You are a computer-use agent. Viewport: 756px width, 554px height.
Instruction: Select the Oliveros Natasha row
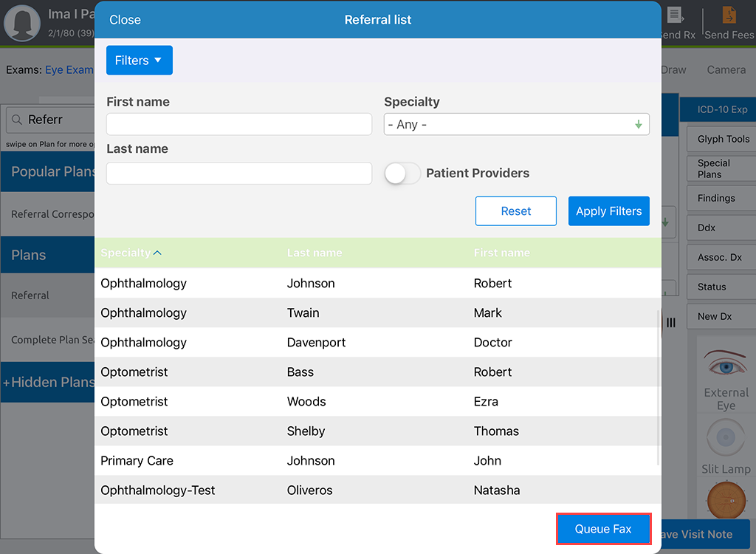pyautogui.click(x=377, y=490)
